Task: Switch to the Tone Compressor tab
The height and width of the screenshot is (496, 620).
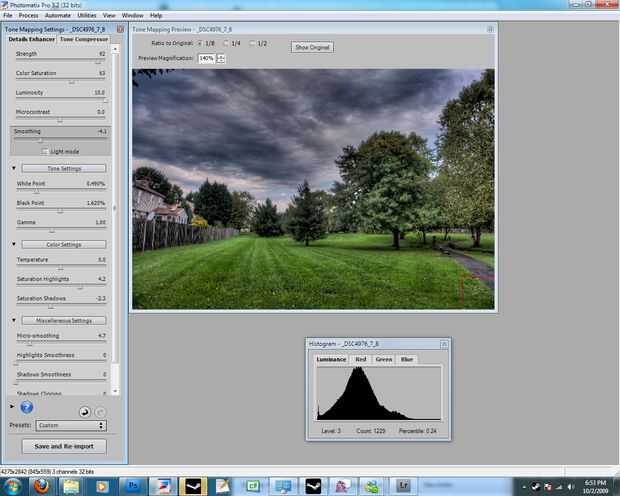Action: (84, 39)
